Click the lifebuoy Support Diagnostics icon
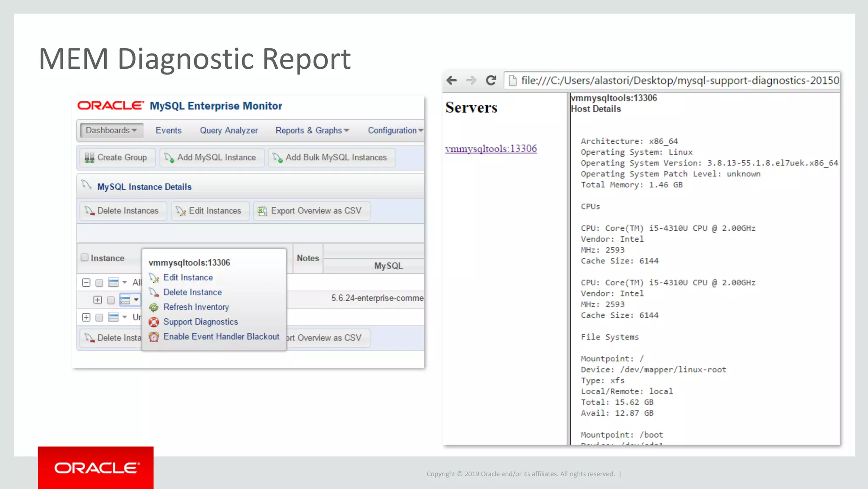 (x=154, y=322)
